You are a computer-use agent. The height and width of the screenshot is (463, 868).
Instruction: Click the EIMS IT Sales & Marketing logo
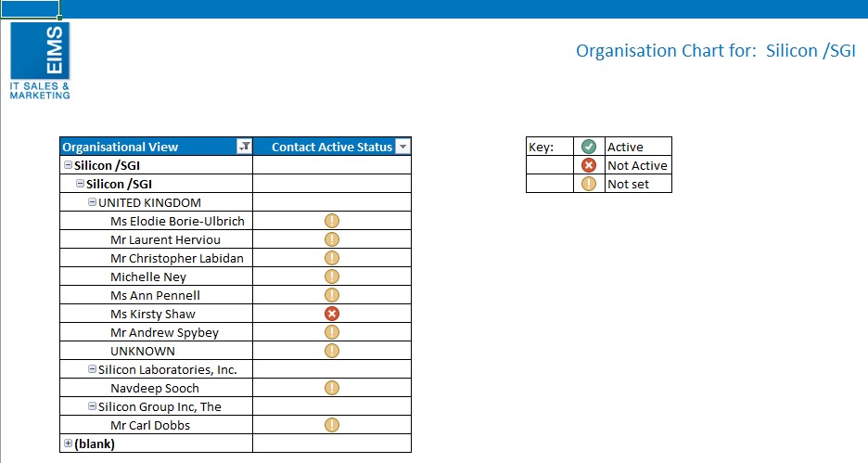click(40, 61)
